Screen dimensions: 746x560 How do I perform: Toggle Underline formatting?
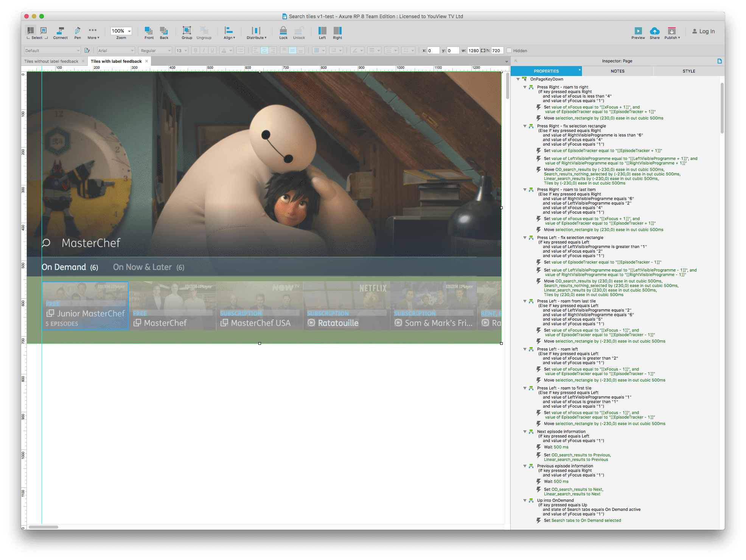(212, 50)
